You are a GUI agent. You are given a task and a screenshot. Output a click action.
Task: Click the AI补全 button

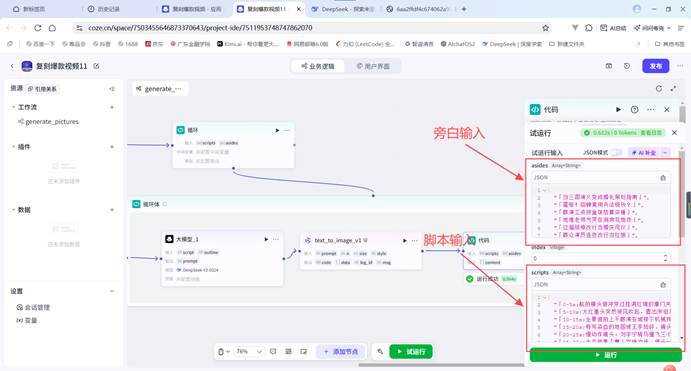point(643,152)
